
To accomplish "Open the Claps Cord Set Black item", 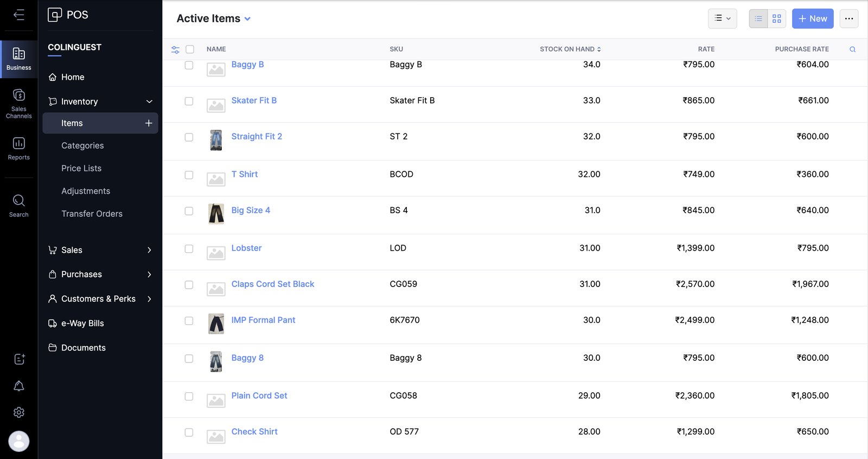I will (273, 284).
